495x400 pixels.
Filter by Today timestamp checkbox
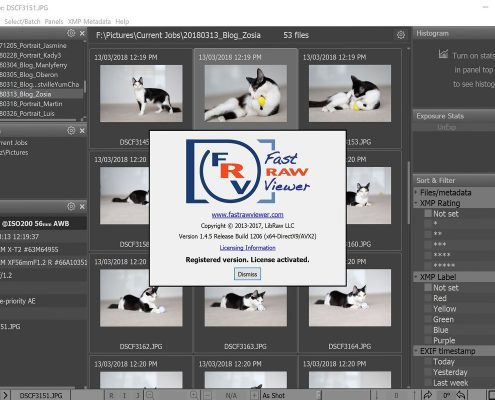pos(428,362)
